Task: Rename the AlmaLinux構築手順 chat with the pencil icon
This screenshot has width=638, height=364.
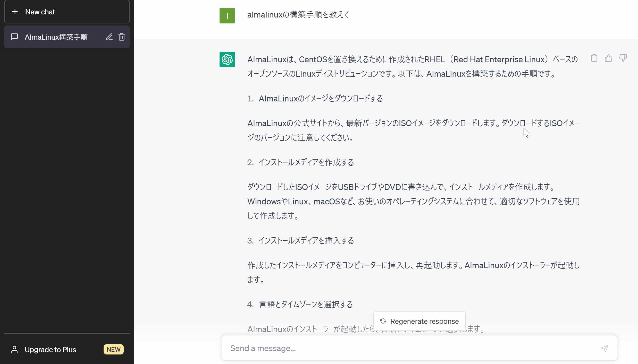Action: (x=109, y=37)
